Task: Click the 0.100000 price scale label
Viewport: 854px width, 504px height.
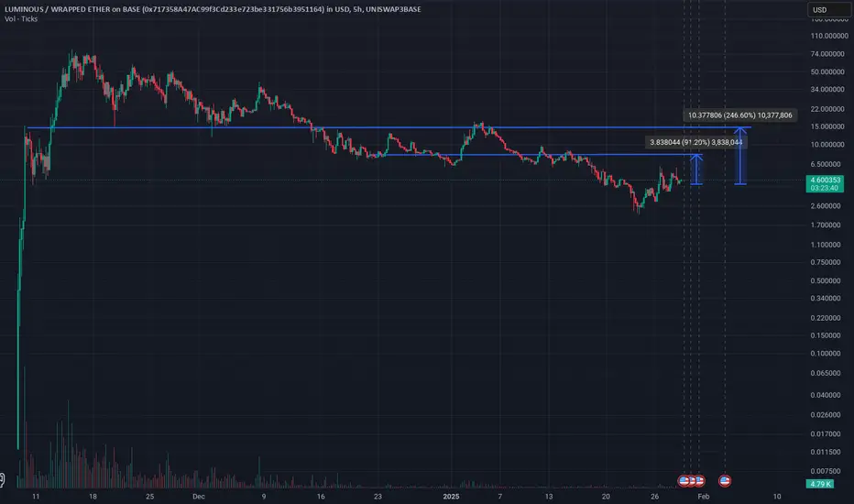Action: (827, 354)
